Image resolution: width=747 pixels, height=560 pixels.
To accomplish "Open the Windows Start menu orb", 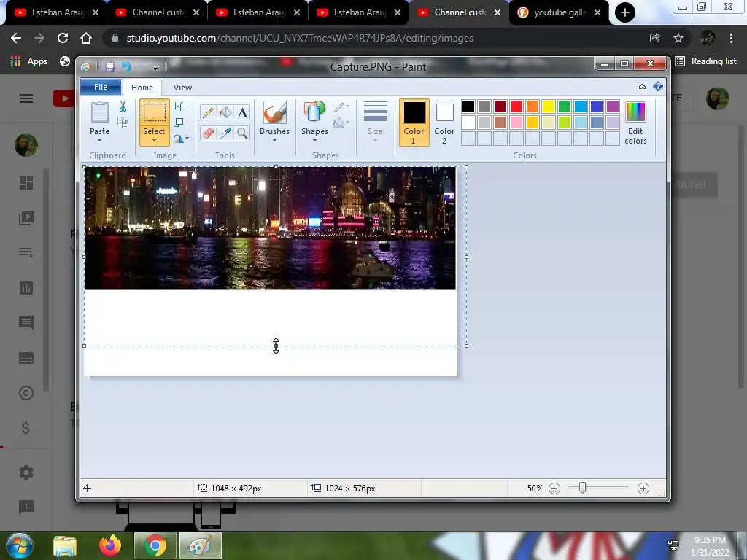I will point(18,545).
